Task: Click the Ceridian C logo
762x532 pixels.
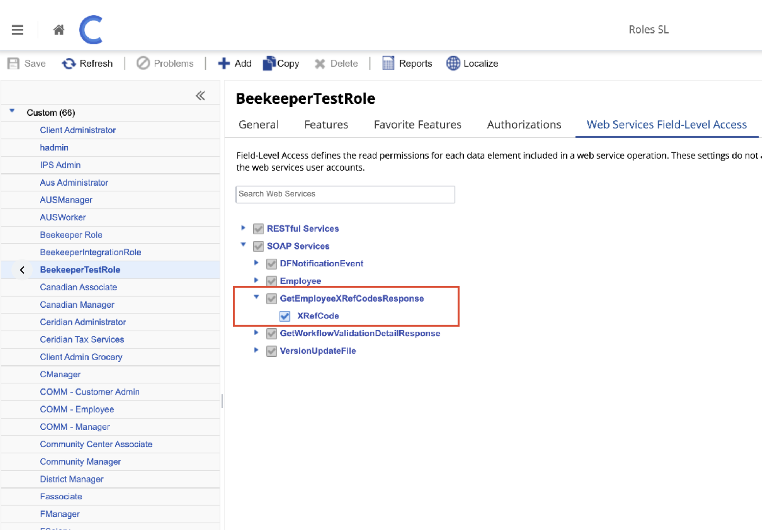Action: coord(91,30)
